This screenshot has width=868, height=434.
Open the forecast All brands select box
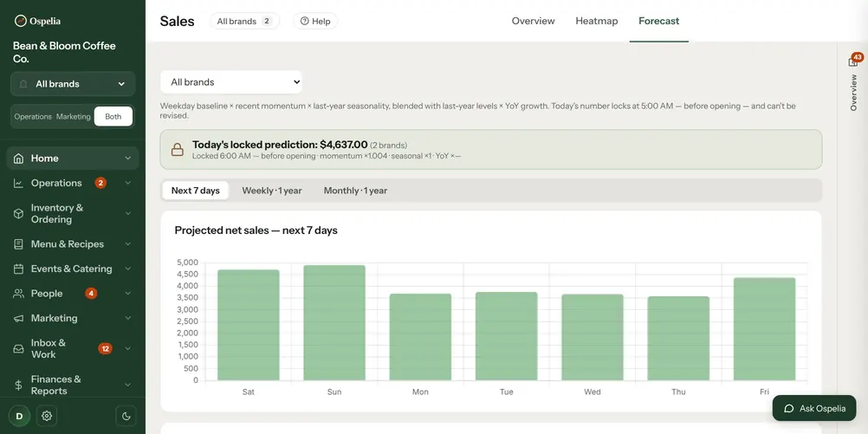point(230,82)
